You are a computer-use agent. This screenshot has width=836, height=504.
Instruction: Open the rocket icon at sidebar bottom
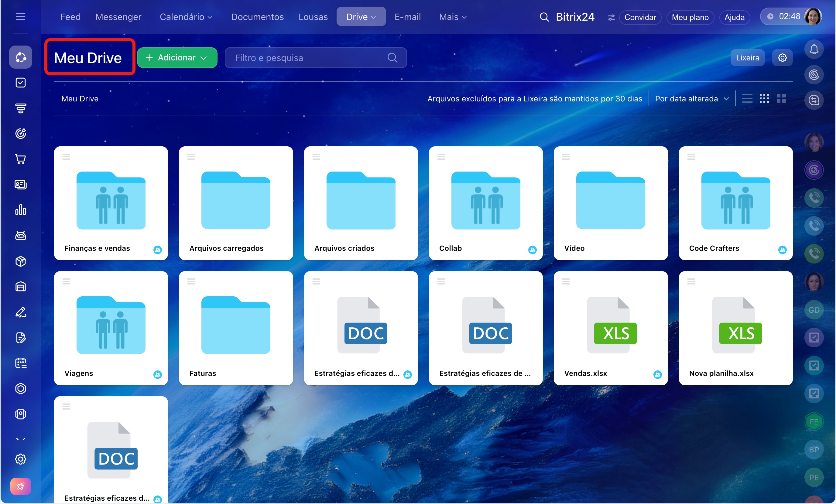[20, 486]
